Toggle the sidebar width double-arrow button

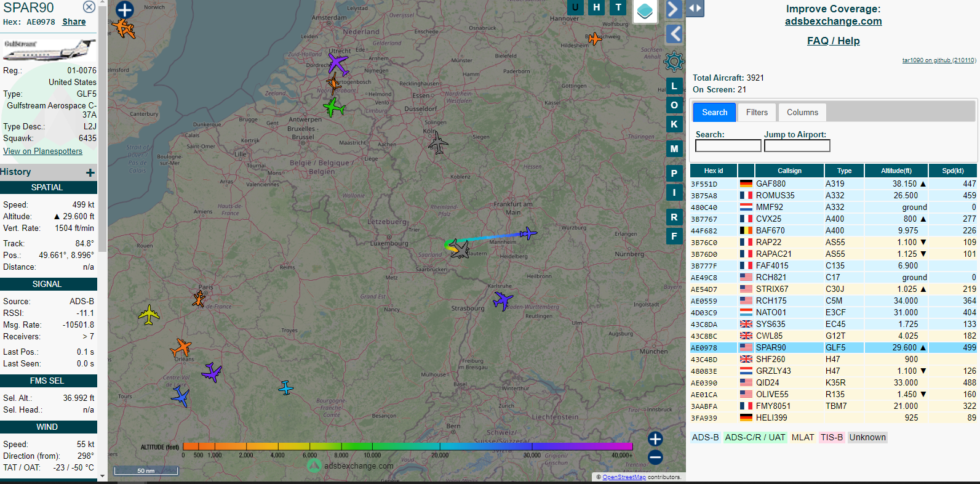(695, 8)
